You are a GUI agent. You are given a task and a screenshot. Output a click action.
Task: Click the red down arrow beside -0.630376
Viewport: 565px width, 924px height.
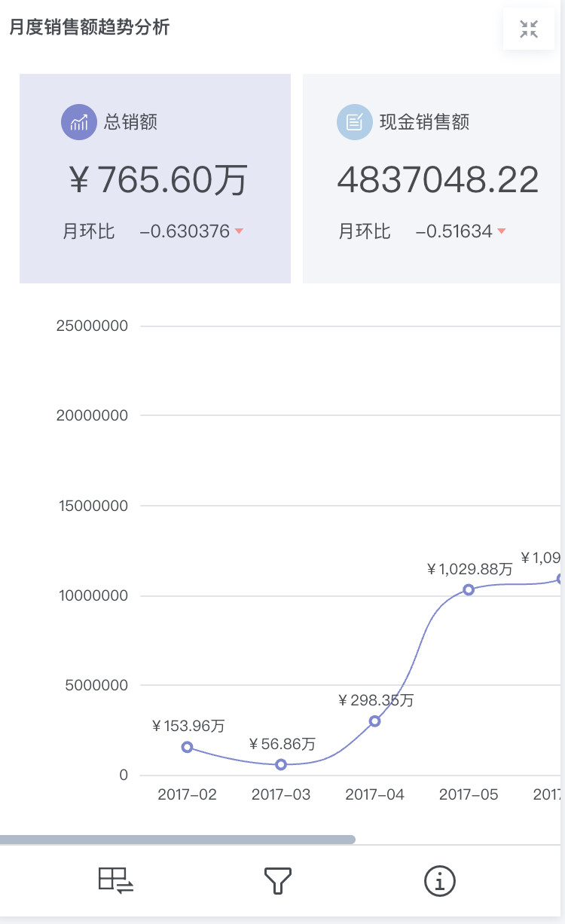240,231
